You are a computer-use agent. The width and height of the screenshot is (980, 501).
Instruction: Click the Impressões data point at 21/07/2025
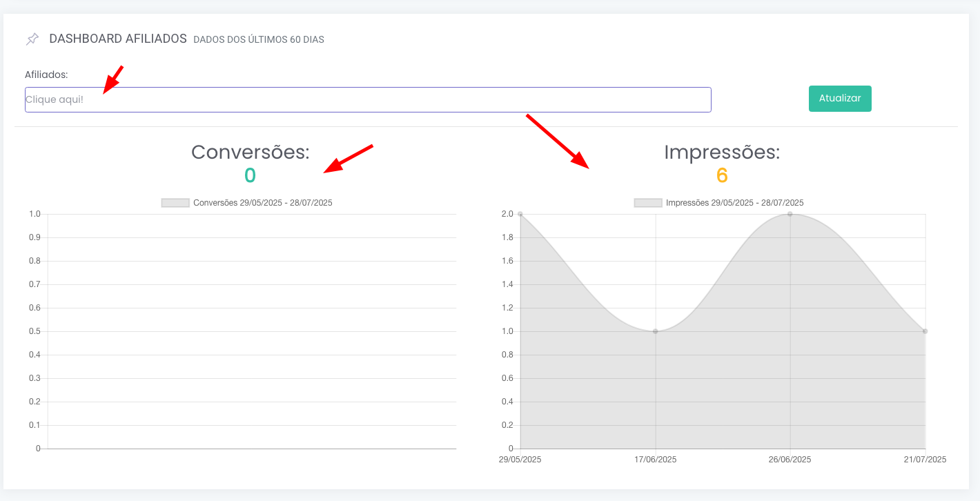coord(925,331)
